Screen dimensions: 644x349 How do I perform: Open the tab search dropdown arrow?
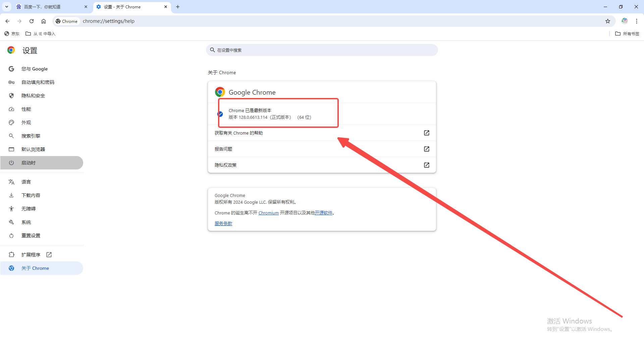pos(7,7)
